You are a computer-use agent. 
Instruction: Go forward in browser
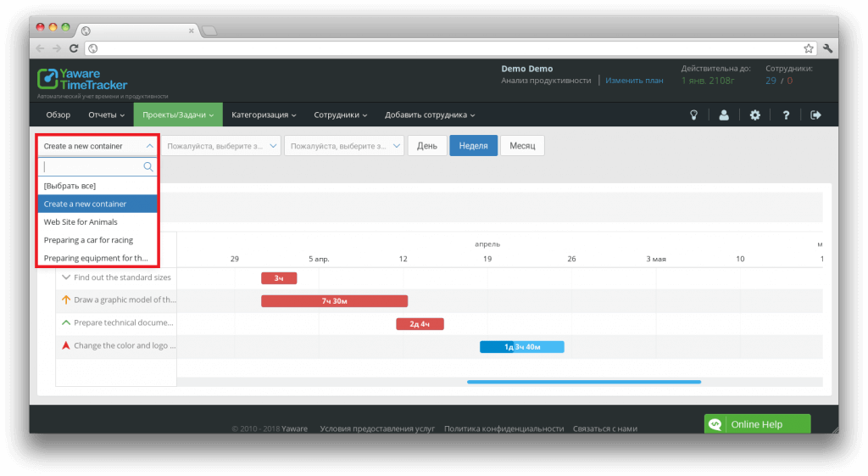click(57, 48)
